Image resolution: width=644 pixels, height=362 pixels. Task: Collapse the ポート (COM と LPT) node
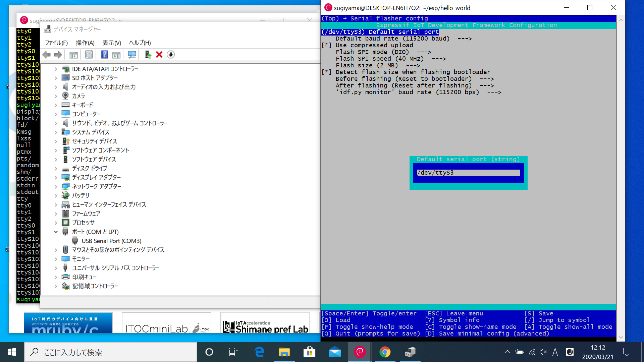[x=56, y=232]
